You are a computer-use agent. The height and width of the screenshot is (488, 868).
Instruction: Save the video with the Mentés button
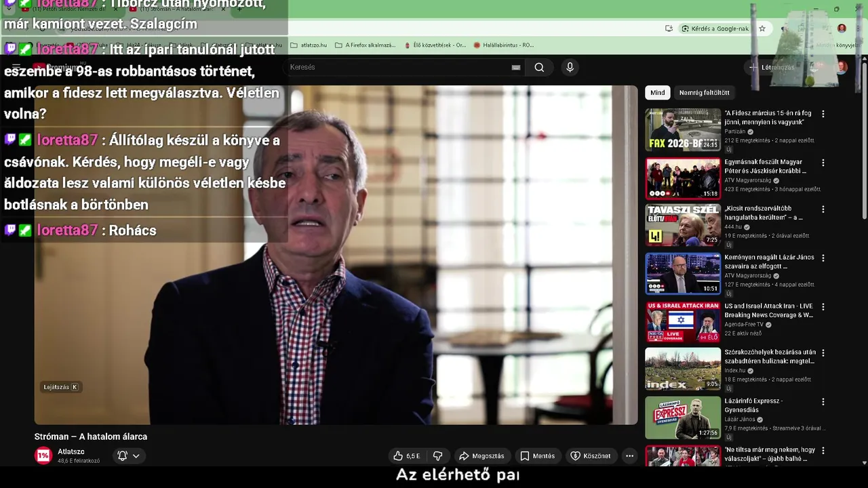[537, 456]
